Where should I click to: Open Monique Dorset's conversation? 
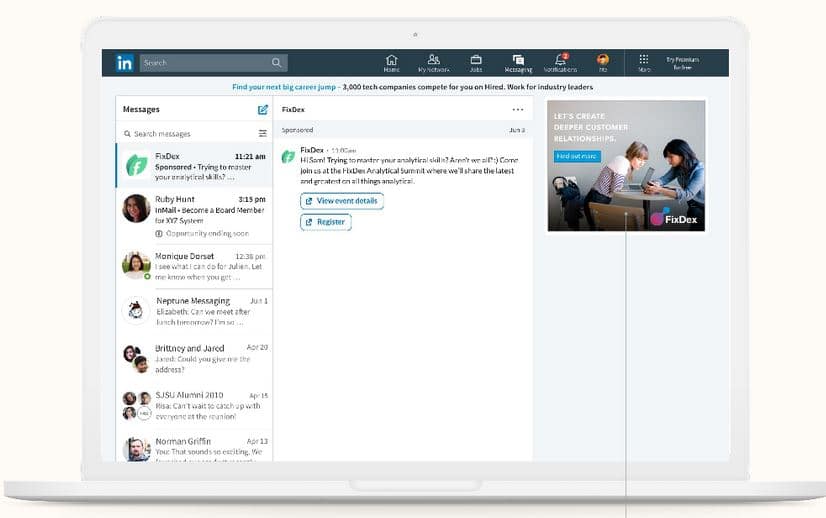pyautogui.click(x=194, y=266)
